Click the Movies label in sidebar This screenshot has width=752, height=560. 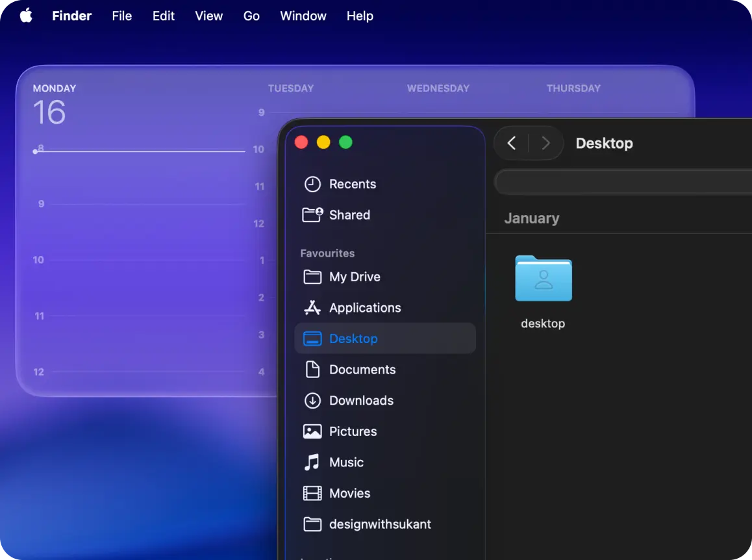point(349,493)
